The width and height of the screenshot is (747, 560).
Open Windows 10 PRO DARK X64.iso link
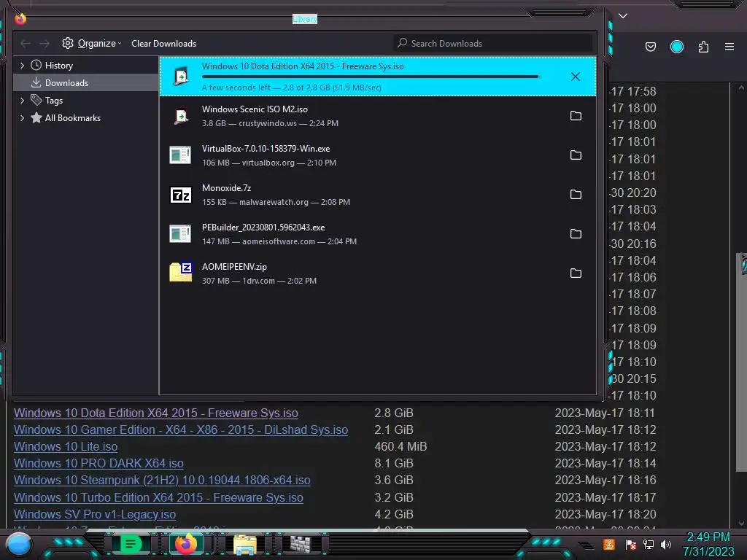[x=98, y=463]
